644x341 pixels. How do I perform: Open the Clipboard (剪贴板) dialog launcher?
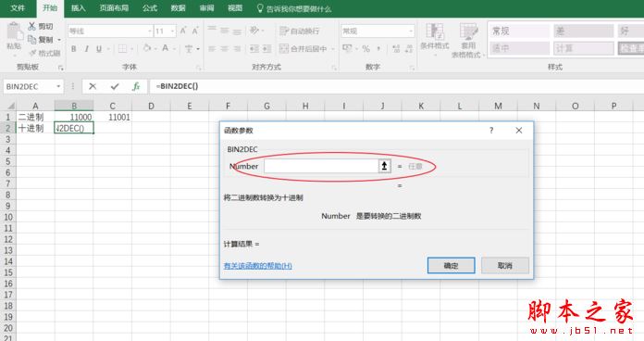61,68
